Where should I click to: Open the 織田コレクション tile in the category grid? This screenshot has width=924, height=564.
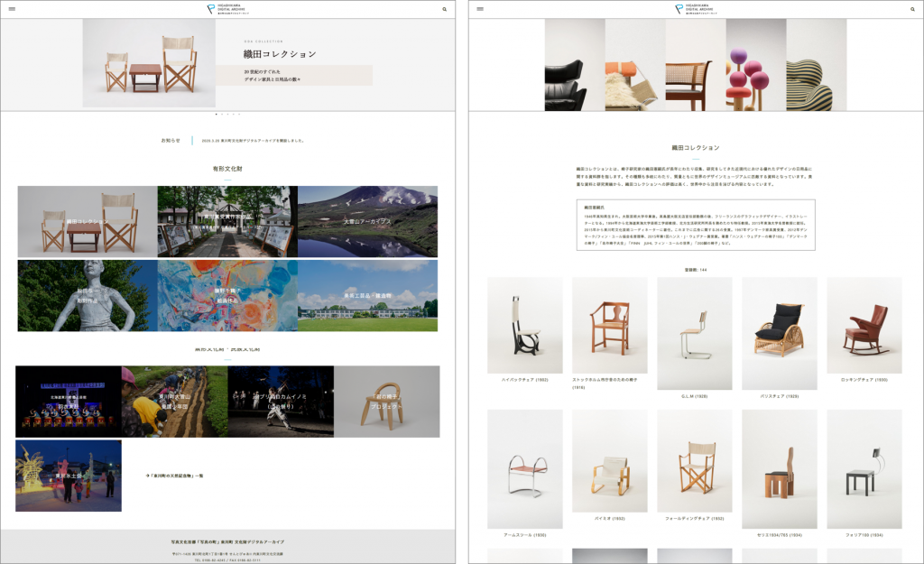tap(88, 221)
